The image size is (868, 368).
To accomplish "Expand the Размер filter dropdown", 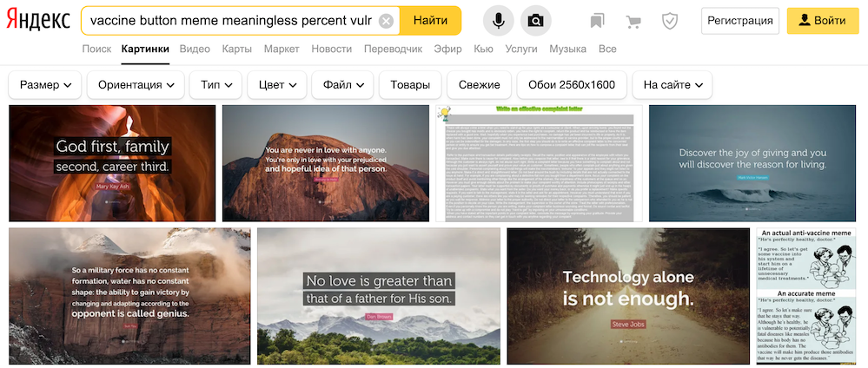I will pyautogui.click(x=45, y=85).
